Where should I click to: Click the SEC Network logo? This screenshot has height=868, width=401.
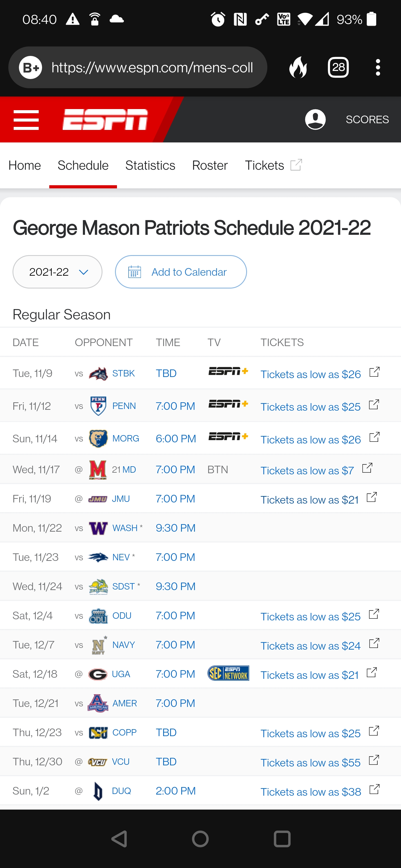tap(228, 673)
